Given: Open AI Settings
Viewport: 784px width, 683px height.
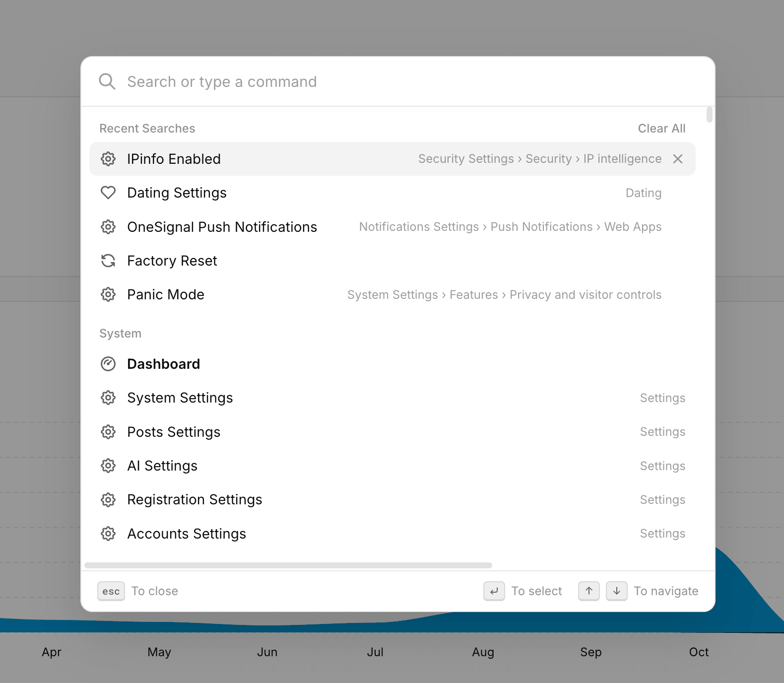Looking at the screenshot, I should click(392, 466).
